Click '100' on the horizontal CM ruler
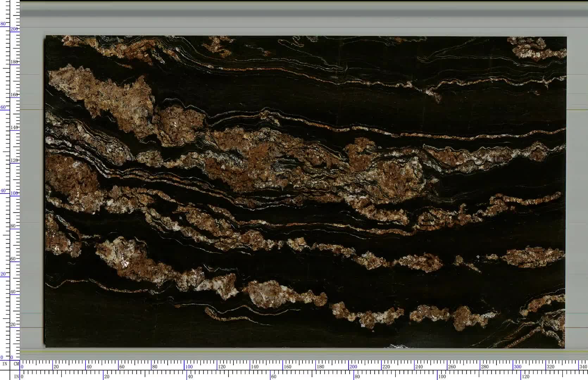 189,367
